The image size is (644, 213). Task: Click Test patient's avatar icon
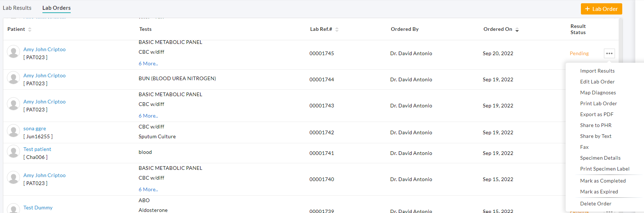click(13, 152)
